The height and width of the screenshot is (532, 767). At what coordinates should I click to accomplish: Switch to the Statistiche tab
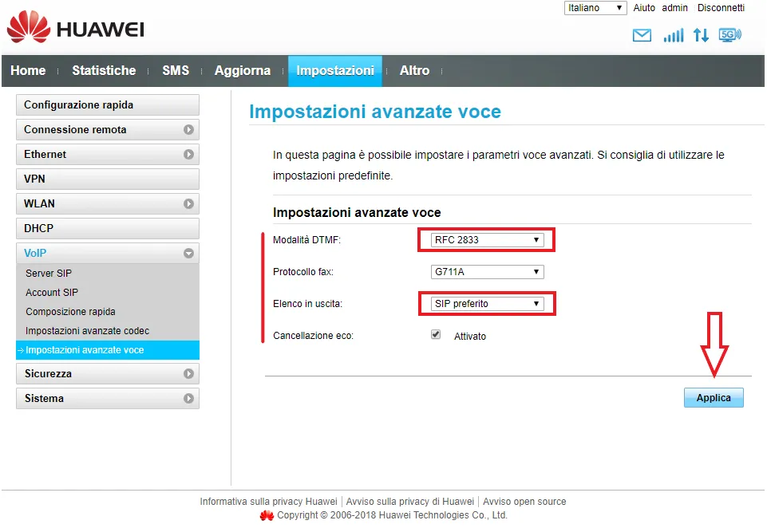(104, 71)
